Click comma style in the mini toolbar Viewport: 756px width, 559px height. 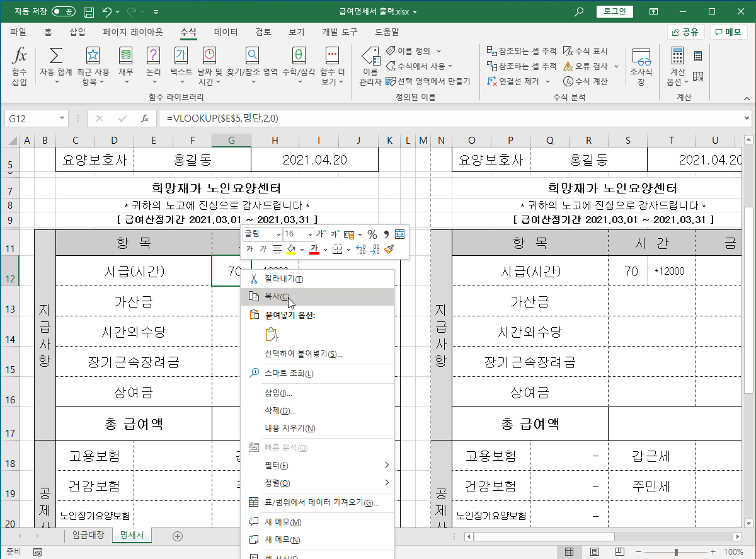pyautogui.click(x=386, y=234)
